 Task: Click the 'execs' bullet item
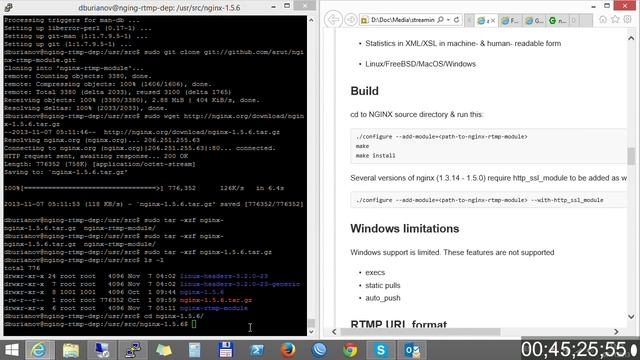(x=375, y=272)
